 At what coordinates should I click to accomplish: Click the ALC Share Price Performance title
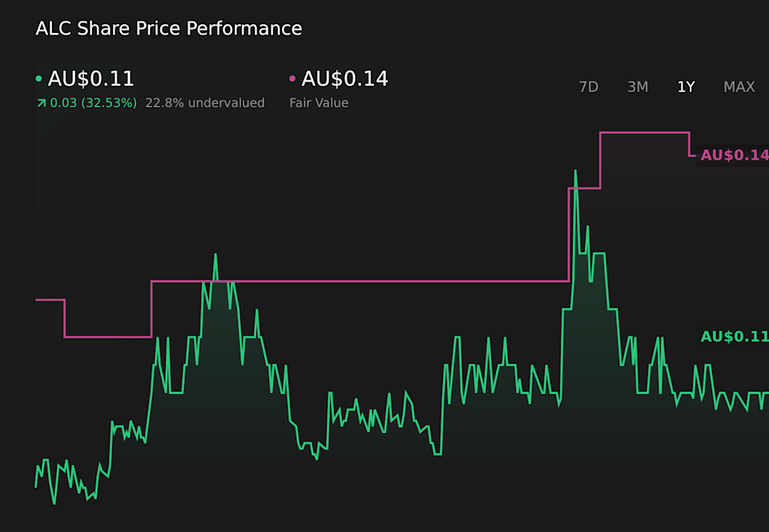(168, 28)
